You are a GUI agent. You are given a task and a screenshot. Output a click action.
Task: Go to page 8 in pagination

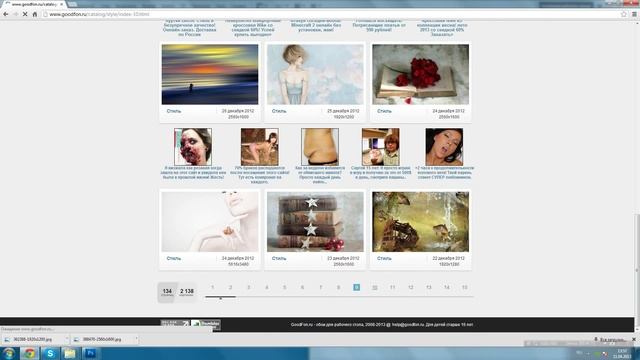[338, 287]
